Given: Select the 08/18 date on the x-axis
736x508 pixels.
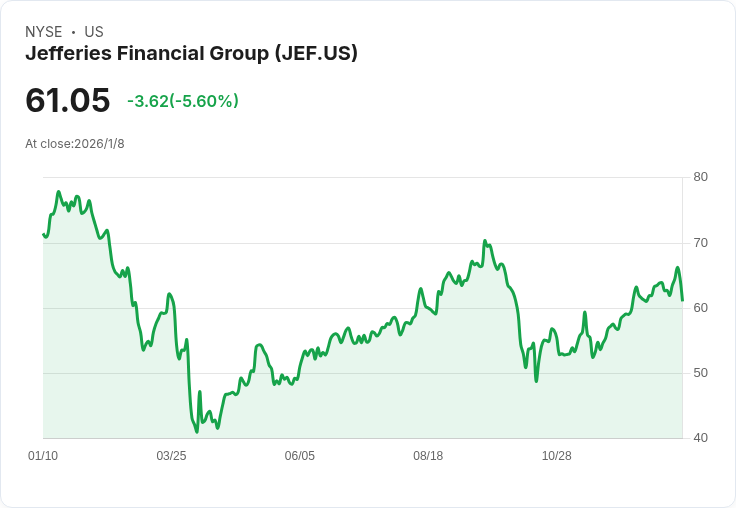Looking at the screenshot, I should pyautogui.click(x=428, y=456).
